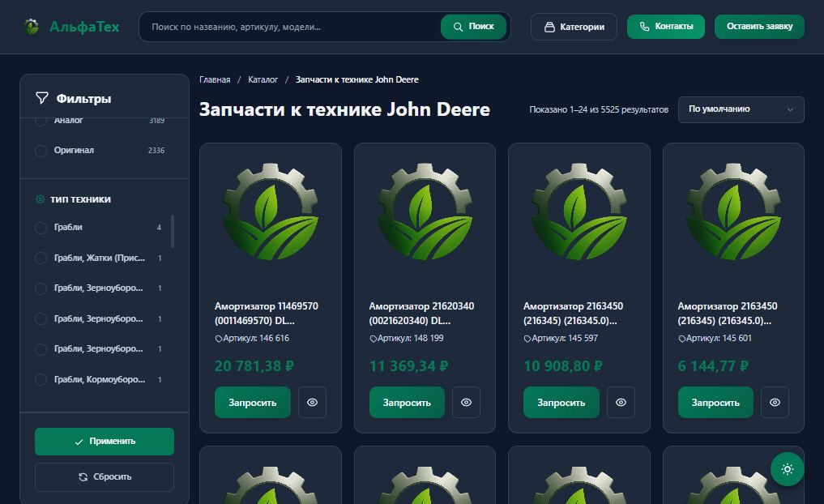
Task: Click tag icon before Артикул: 145 597
Action: tap(527, 339)
